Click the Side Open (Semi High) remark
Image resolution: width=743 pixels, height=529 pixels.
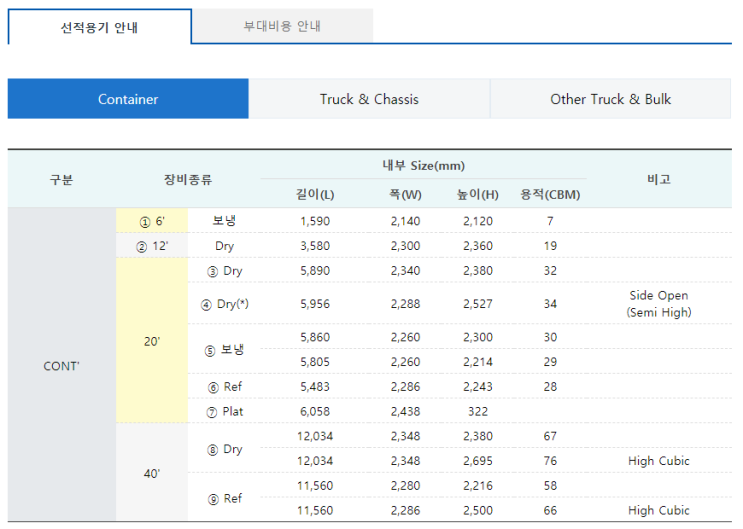click(659, 304)
